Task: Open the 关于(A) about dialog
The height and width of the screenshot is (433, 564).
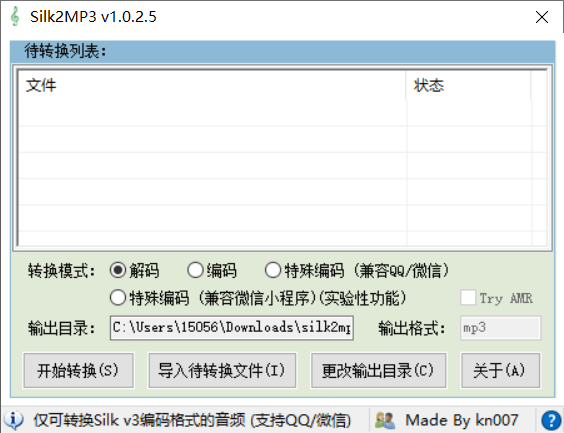Action: [500, 370]
